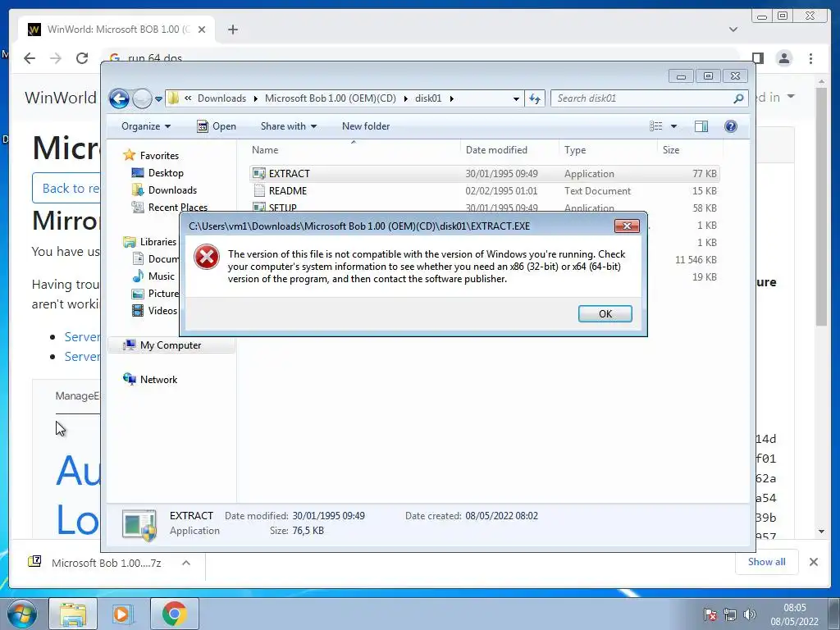Viewport: 840px width, 630px height.
Task: Open Downloads in navigation pane
Action: point(172,190)
